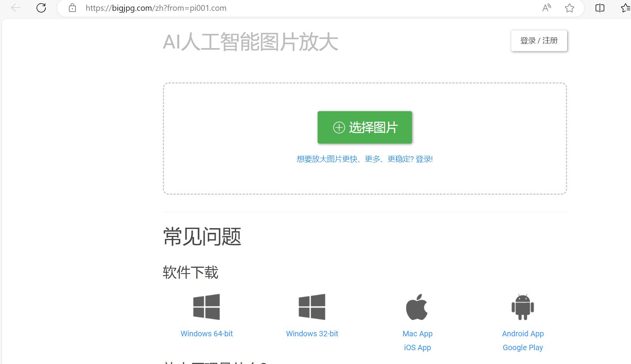Click the browser back arrow

(x=16, y=8)
